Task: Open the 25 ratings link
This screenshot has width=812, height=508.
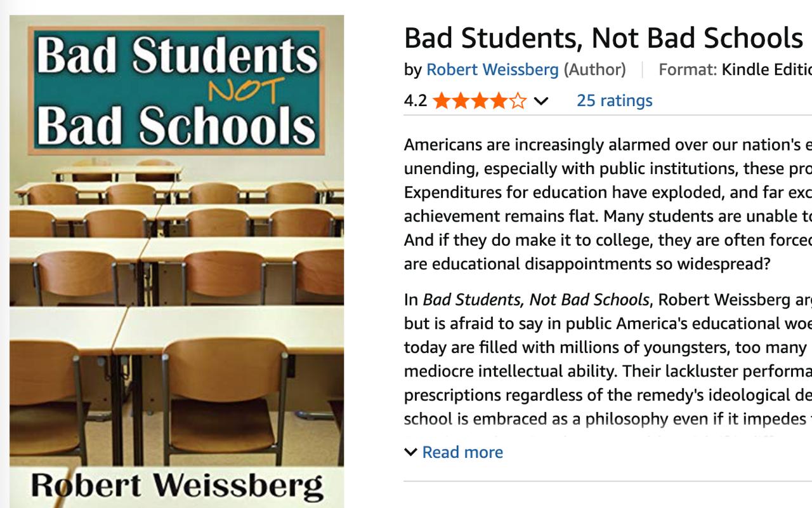Action: pos(614,100)
